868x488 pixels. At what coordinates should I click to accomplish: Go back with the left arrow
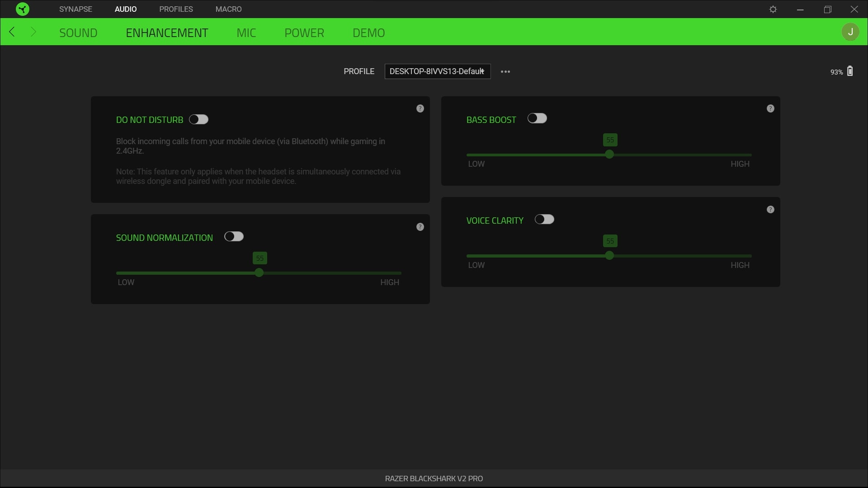click(12, 32)
